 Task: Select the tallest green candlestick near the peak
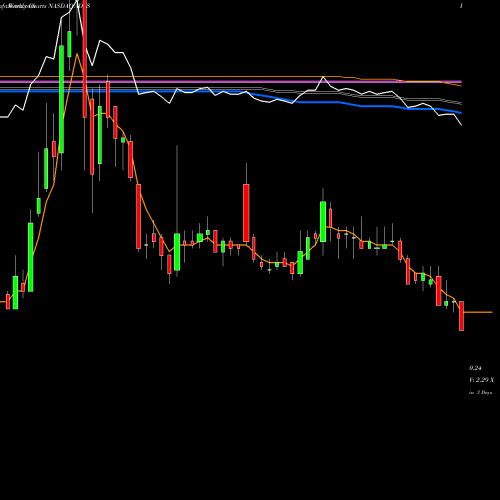(62, 99)
